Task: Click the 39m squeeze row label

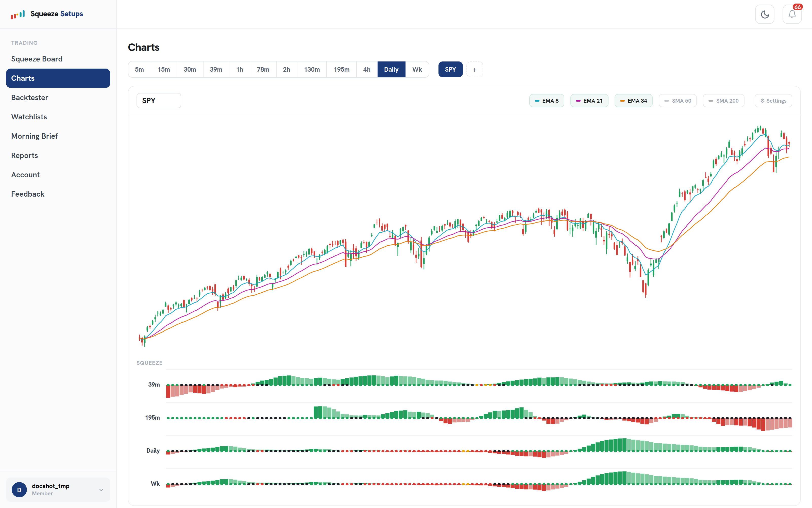Action: [154, 384]
